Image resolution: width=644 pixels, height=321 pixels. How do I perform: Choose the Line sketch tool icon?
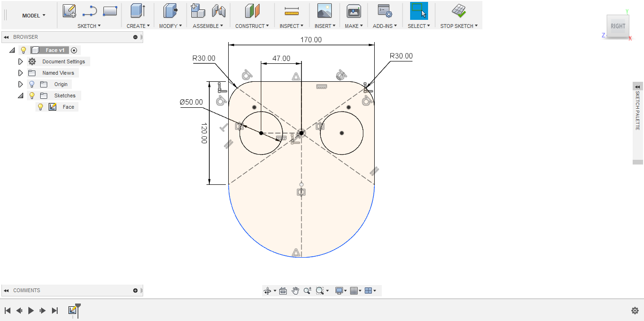pos(90,10)
